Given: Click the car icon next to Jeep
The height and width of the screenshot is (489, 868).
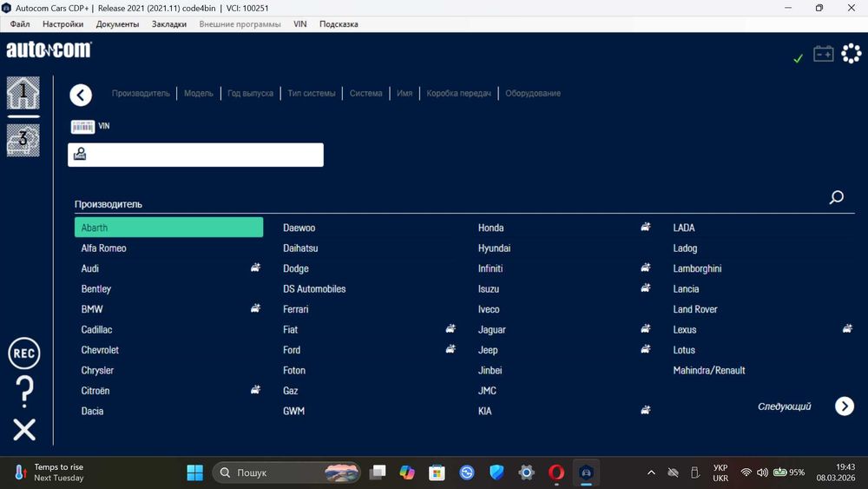Looking at the screenshot, I should click(646, 349).
